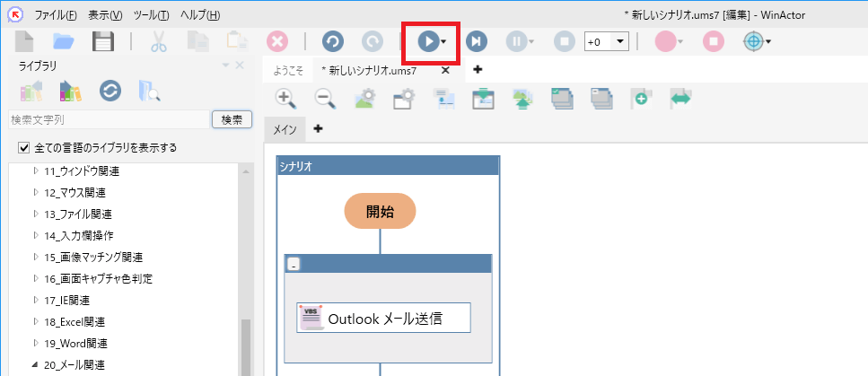Close the 新しいシナリオ.ums7 tab
The height and width of the screenshot is (376, 868).
point(444,70)
